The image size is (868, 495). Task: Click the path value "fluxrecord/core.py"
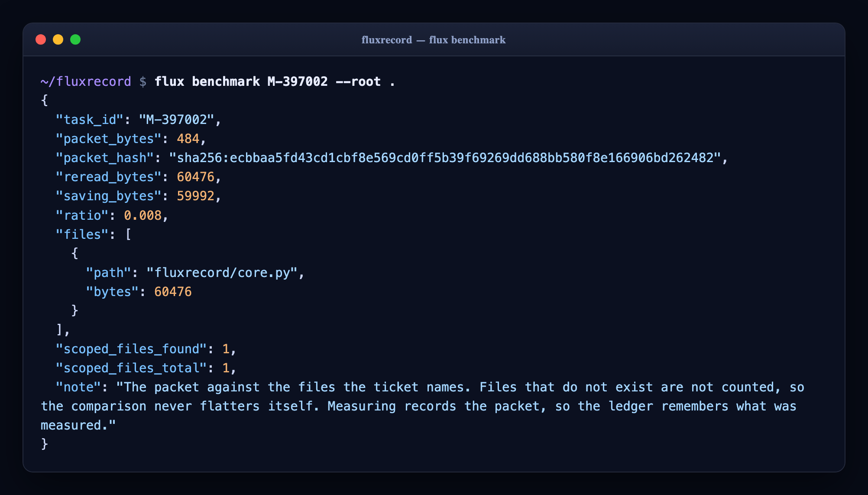point(222,273)
